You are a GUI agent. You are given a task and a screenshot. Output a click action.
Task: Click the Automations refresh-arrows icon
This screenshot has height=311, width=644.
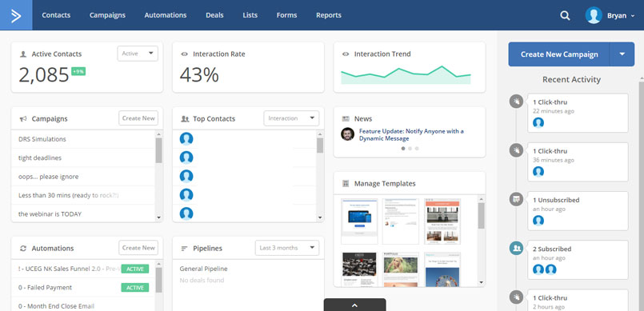pyautogui.click(x=23, y=248)
